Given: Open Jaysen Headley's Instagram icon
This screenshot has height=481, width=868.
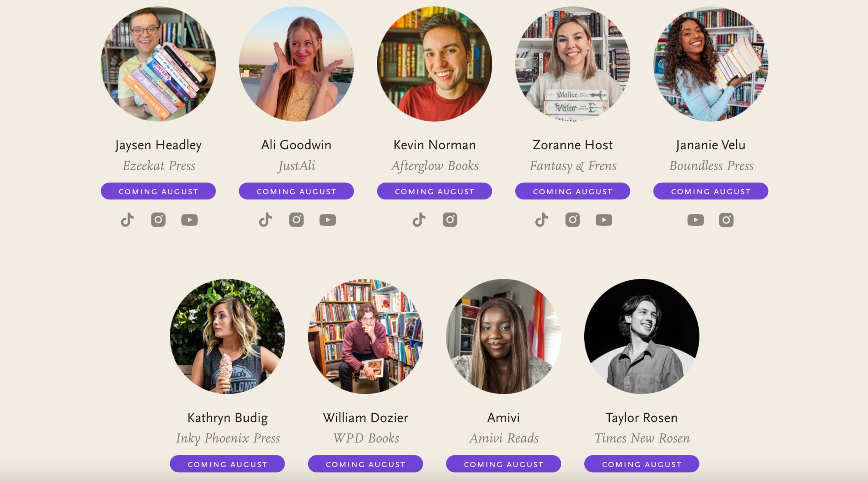Looking at the screenshot, I should coord(158,220).
